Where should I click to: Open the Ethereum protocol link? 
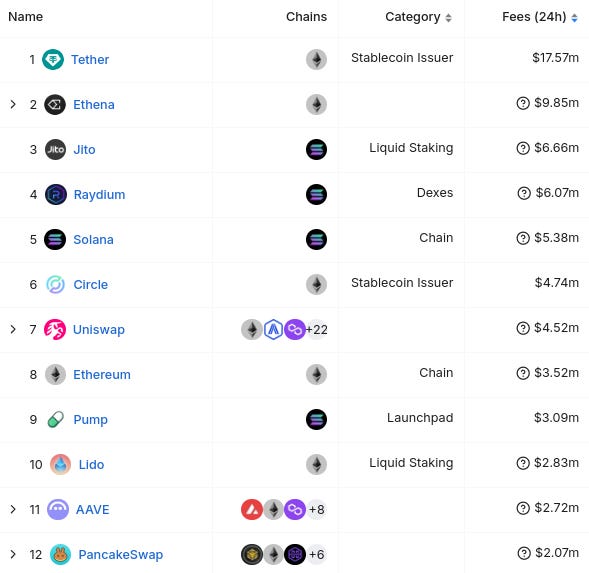pos(102,375)
